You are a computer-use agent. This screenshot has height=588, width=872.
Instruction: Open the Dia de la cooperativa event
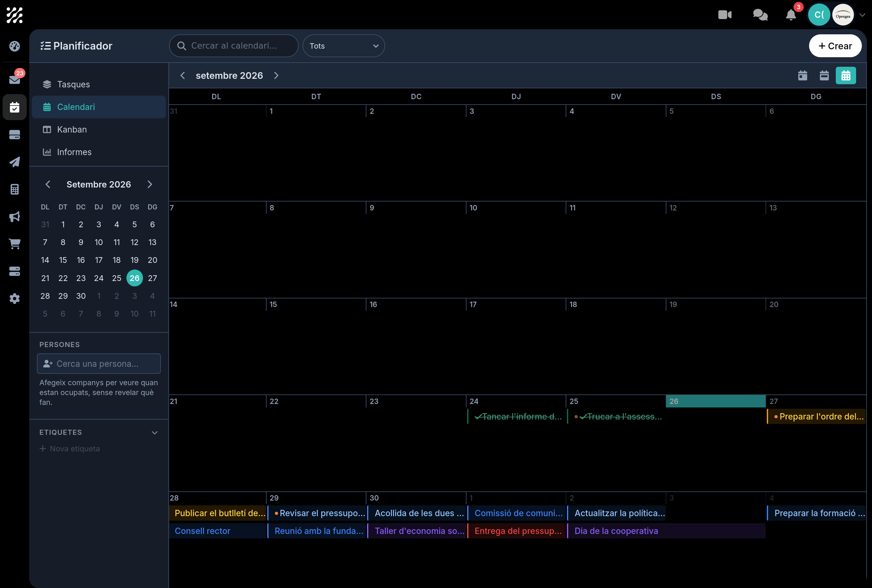[666, 531]
